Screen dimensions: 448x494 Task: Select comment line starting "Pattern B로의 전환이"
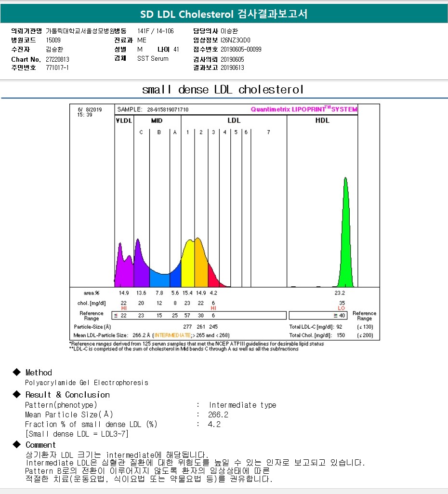(x=147, y=471)
